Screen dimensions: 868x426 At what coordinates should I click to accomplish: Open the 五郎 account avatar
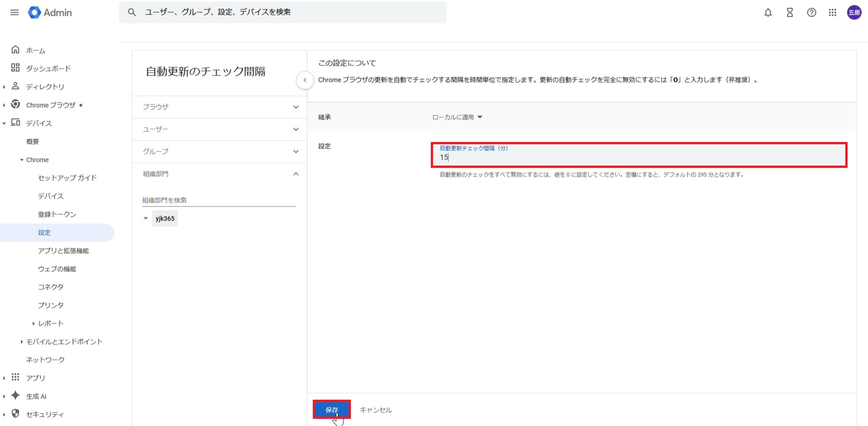pyautogui.click(x=854, y=13)
